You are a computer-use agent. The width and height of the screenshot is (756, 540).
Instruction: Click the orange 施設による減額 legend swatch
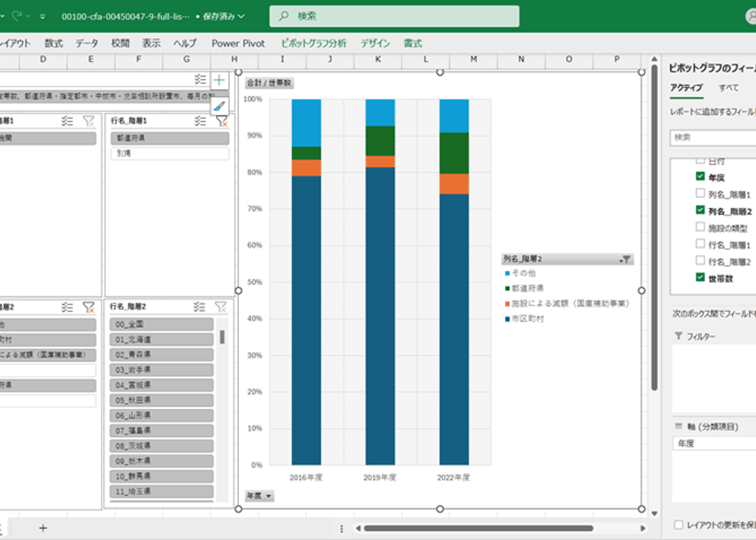pos(507,304)
